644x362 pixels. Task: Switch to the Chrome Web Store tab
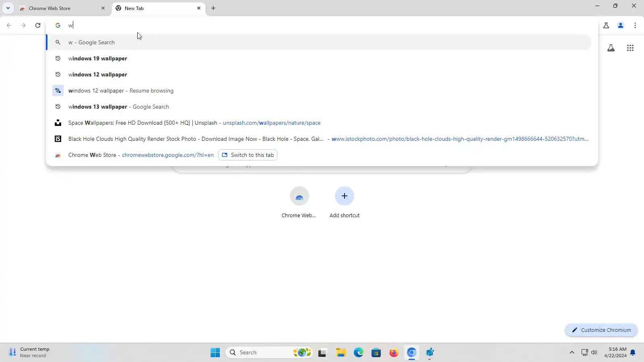(x=60, y=8)
